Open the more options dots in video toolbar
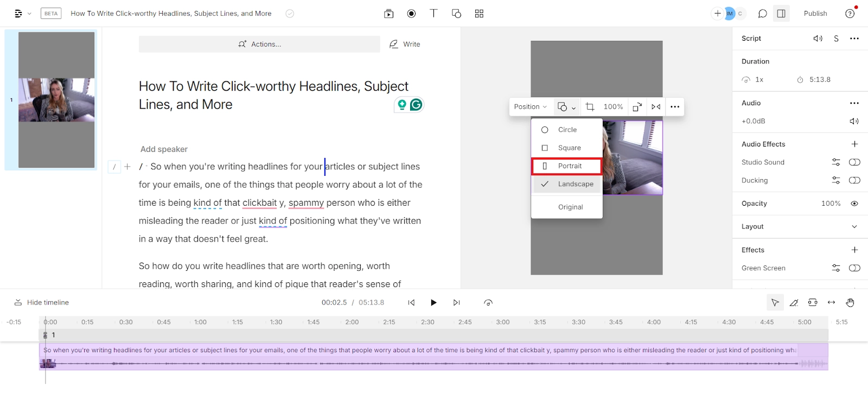 click(675, 107)
